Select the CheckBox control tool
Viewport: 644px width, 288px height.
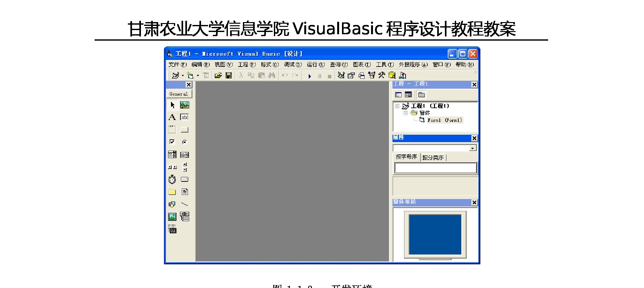click(172, 142)
